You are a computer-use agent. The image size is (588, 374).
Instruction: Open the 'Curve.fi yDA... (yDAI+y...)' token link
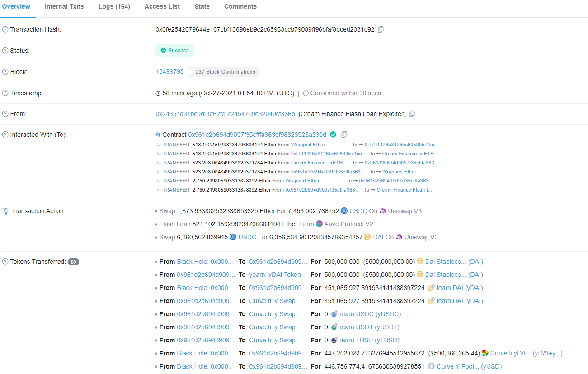click(527, 353)
